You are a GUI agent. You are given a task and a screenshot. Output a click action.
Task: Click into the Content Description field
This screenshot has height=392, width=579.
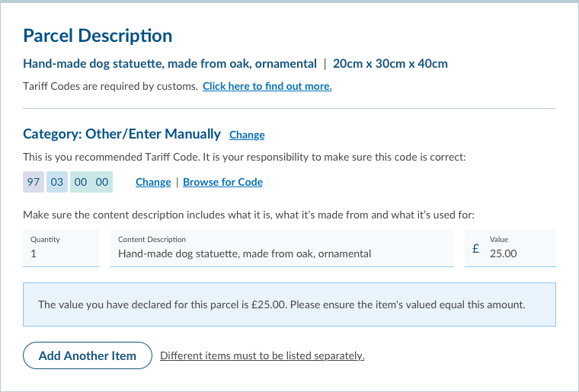pyautogui.click(x=282, y=253)
